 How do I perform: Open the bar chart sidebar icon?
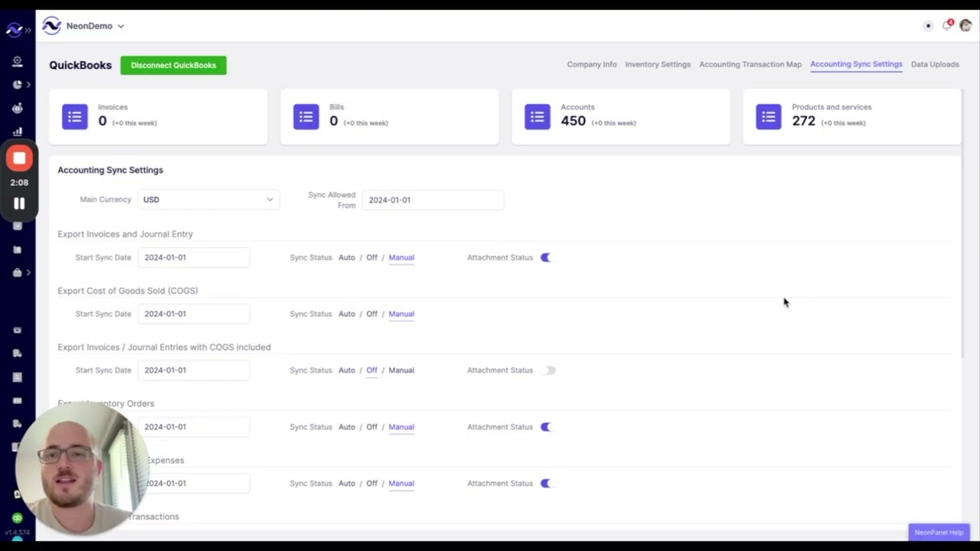click(17, 132)
